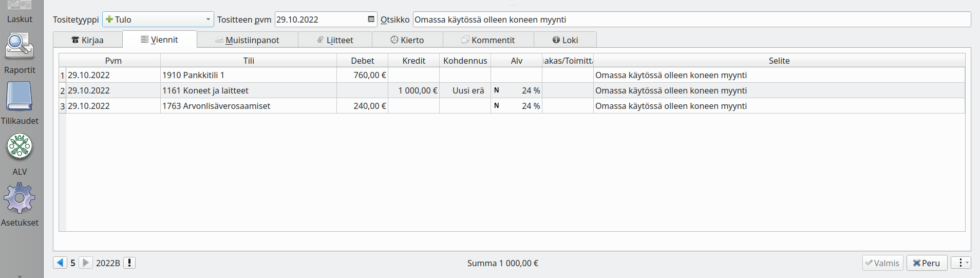Screen dimensions: 980x278
Task: Click the 760,00 € debet cell
Action: [x=363, y=75]
